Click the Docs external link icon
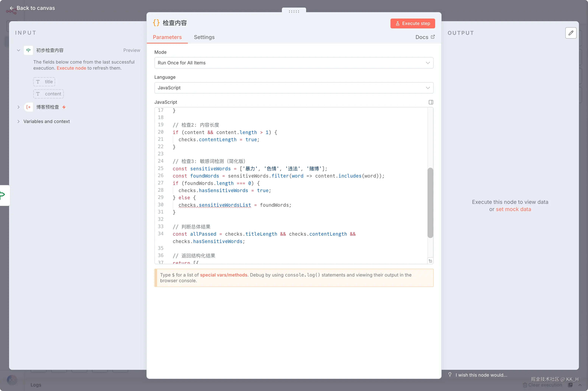 (433, 37)
